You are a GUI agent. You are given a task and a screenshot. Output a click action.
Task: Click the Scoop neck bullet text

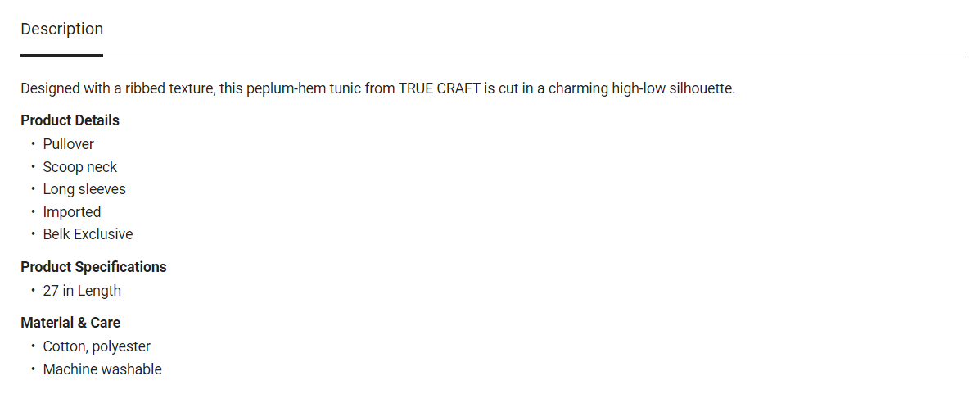click(80, 167)
